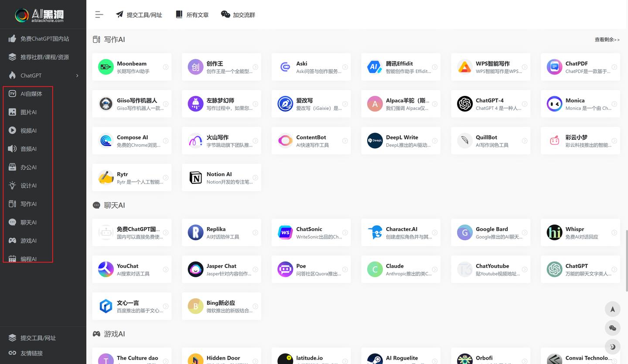Click 查看剩余>> link for 写作AI
The height and width of the screenshot is (364, 628).
click(x=607, y=40)
